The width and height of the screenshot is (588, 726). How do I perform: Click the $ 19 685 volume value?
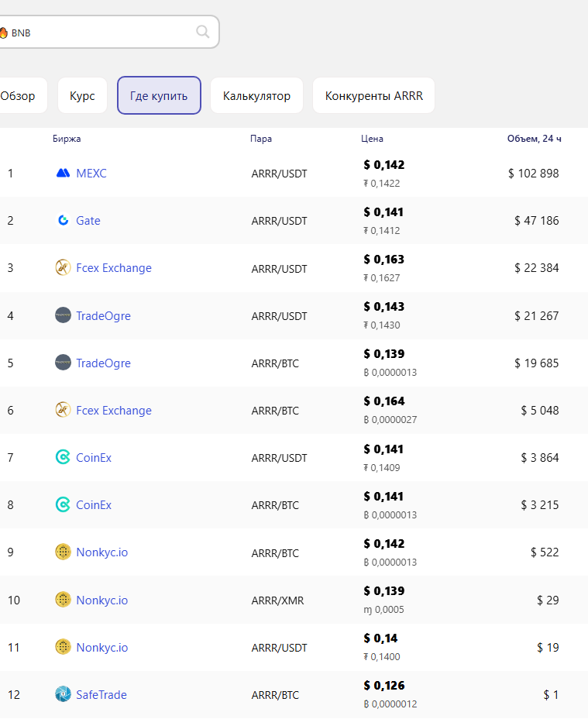pyautogui.click(x=537, y=363)
